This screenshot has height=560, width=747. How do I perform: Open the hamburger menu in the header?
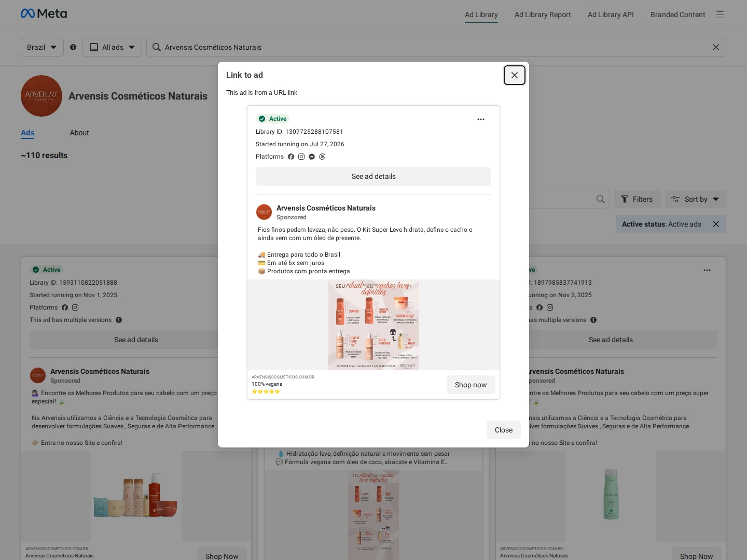720,15
